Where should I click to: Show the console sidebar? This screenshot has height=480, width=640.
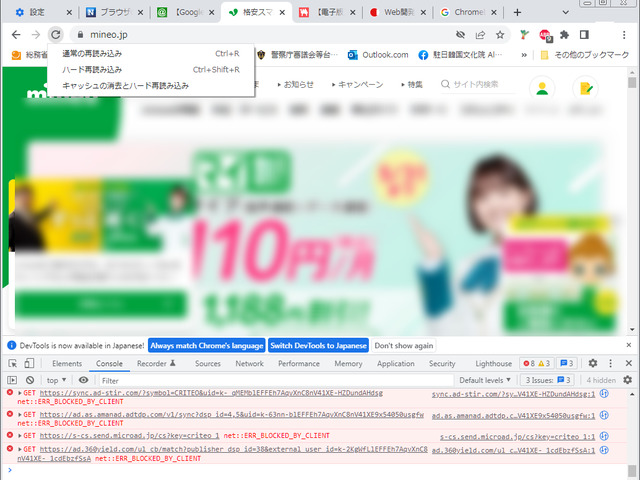point(12,380)
